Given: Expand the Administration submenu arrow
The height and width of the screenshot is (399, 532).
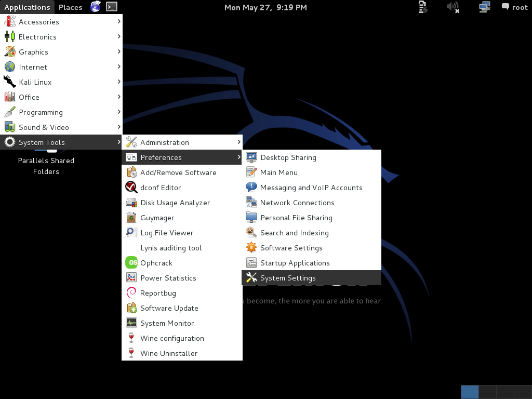Looking at the screenshot, I should (239, 142).
